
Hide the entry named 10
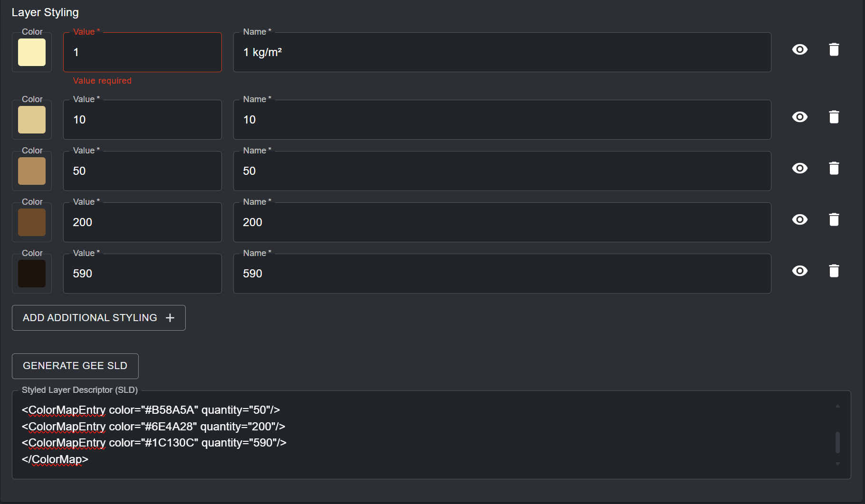(x=799, y=117)
